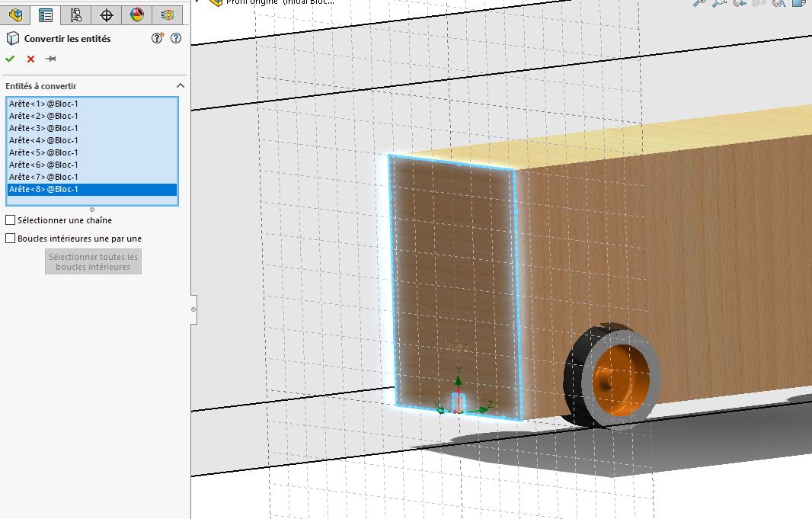Open the ConfigurationManager tab

click(x=75, y=14)
